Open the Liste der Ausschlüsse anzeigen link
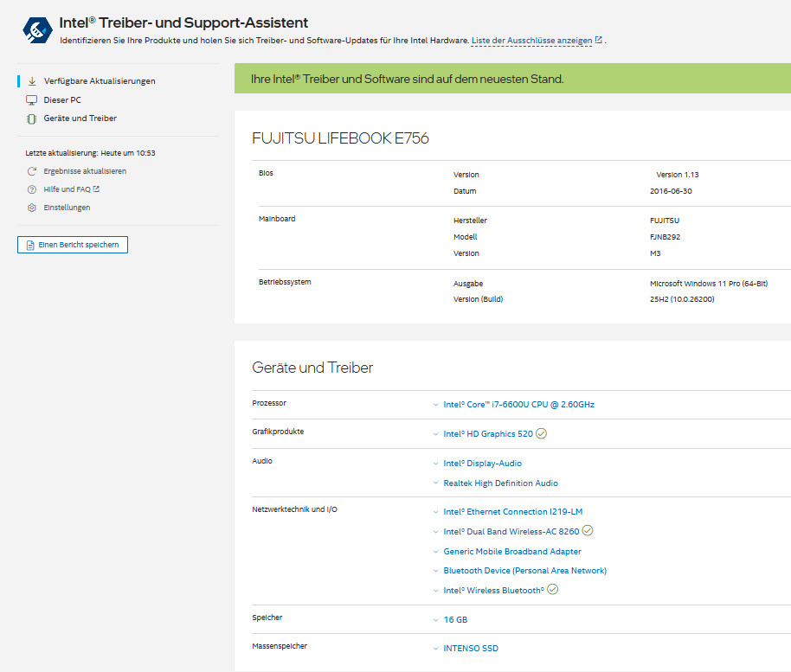The height and width of the screenshot is (672, 791). [531, 41]
